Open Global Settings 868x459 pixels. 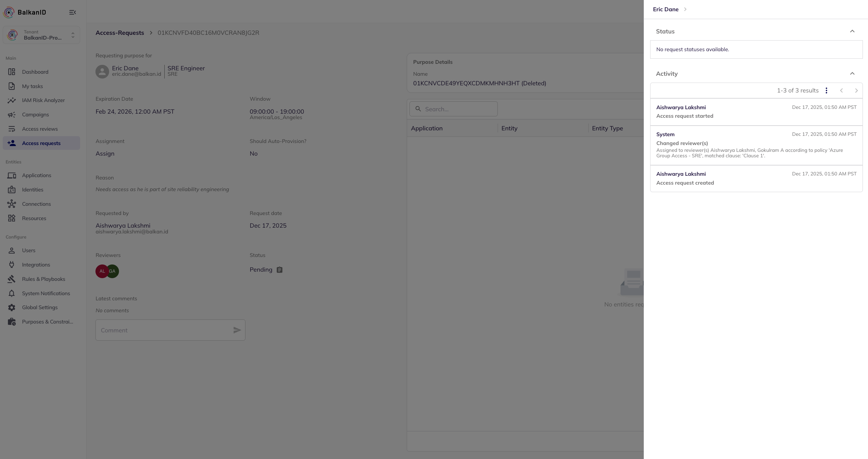click(40, 307)
